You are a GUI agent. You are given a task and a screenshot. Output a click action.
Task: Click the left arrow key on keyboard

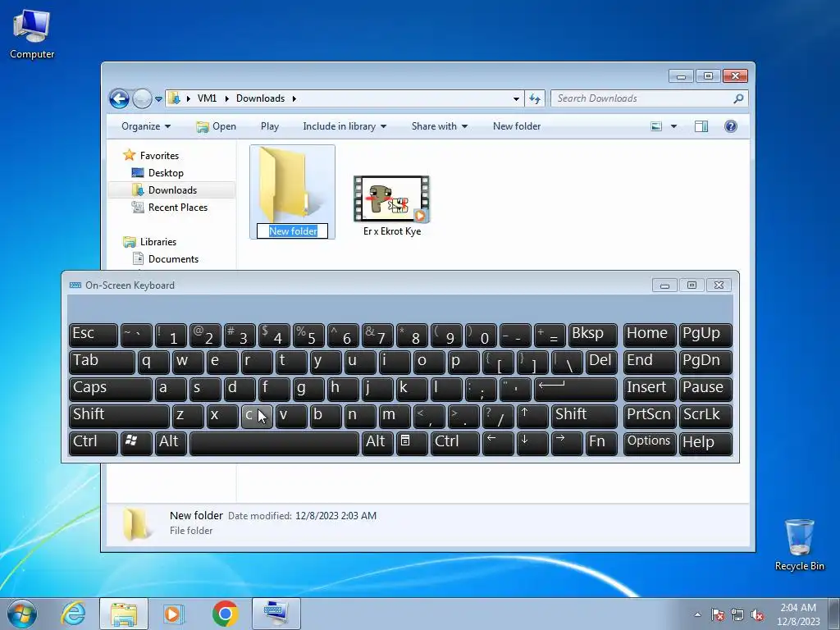point(498,444)
